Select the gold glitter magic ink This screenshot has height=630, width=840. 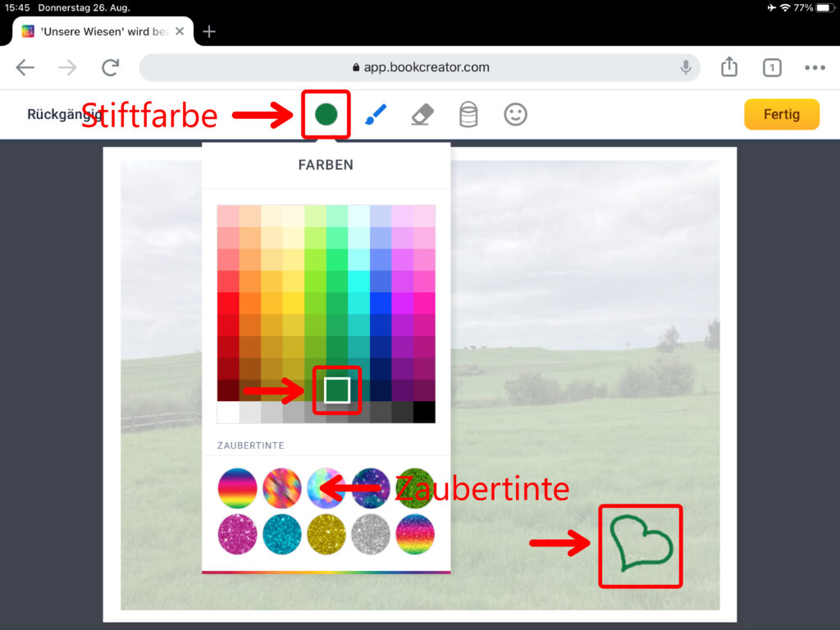click(326, 535)
